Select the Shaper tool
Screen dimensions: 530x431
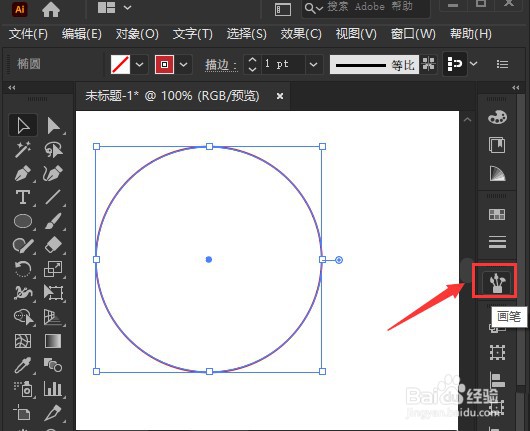click(23, 245)
